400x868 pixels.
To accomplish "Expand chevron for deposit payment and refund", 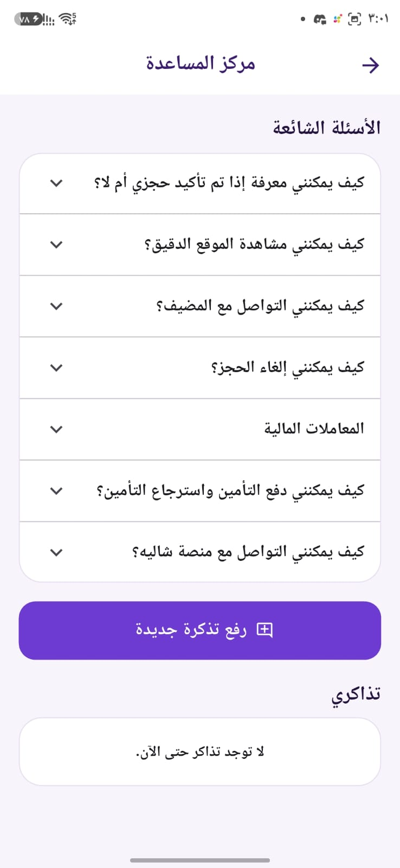I will click(56, 491).
